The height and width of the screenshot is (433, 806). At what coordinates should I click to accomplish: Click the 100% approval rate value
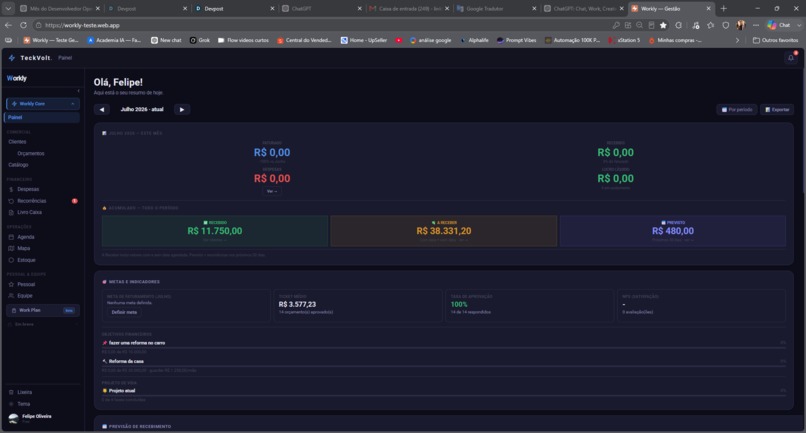click(459, 304)
